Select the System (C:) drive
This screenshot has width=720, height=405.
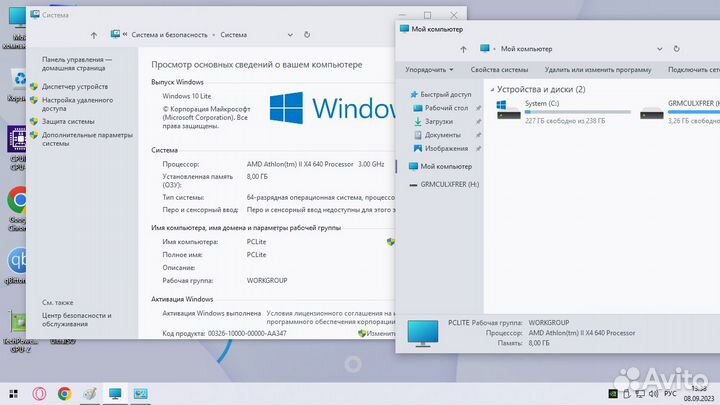564,112
